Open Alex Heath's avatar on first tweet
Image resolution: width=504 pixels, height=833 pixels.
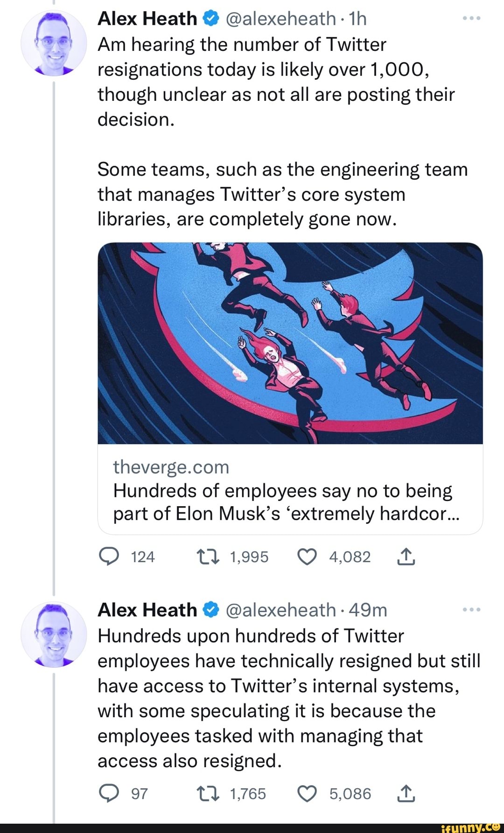pyautogui.click(x=54, y=43)
